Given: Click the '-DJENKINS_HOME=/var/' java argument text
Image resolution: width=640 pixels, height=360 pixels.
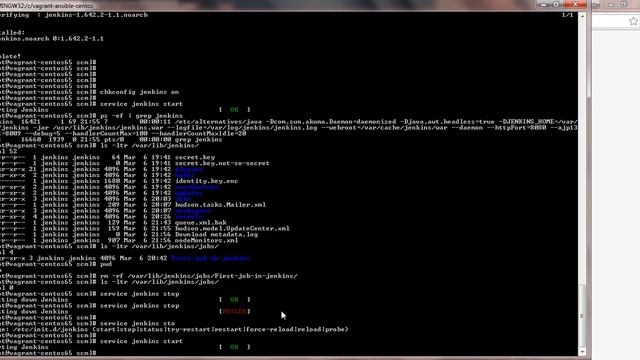Looking at the screenshot, I should tap(538, 122).
